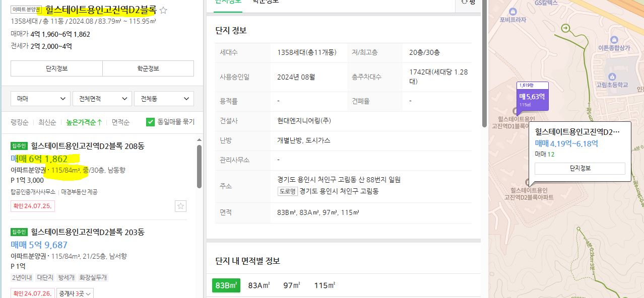Select the 83A㎡ area tab

(259, 285)
